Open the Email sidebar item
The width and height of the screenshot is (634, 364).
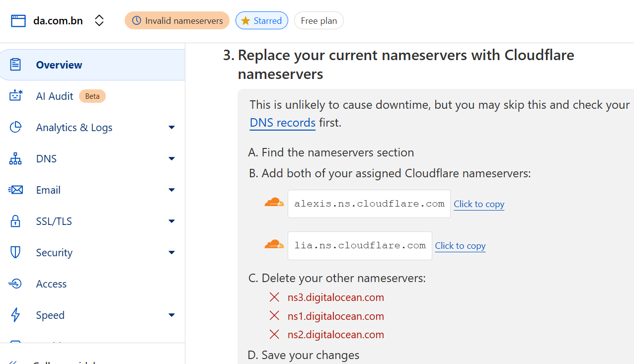coord(48,190)
